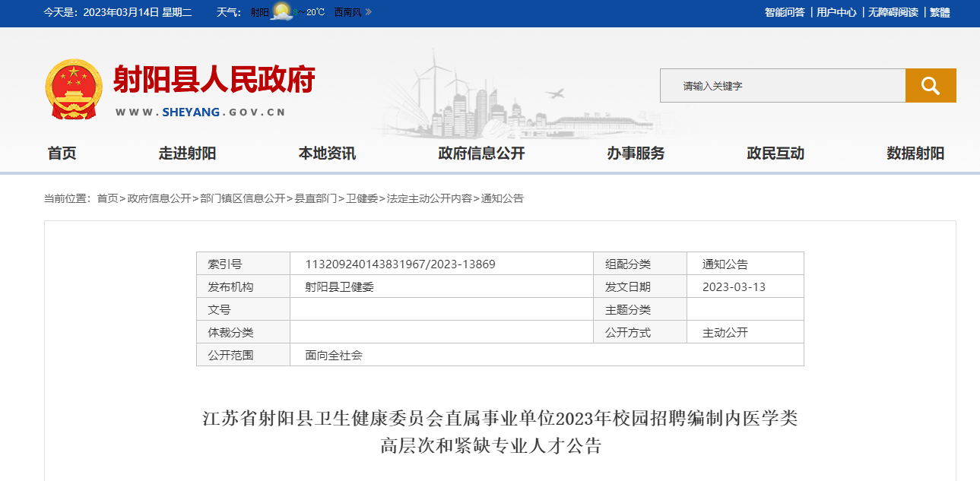The image size is (980, 481).
Task: Enable 无障碍阅读 accessibility mode
Action: [x=893, y=12]
